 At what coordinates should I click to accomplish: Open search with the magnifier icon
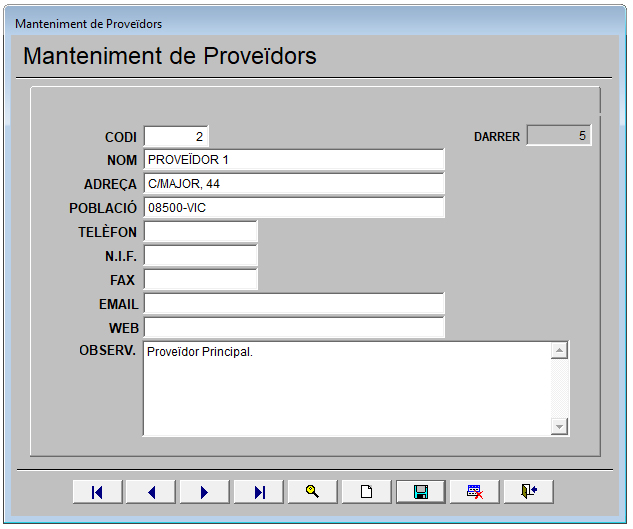(313, 492)
